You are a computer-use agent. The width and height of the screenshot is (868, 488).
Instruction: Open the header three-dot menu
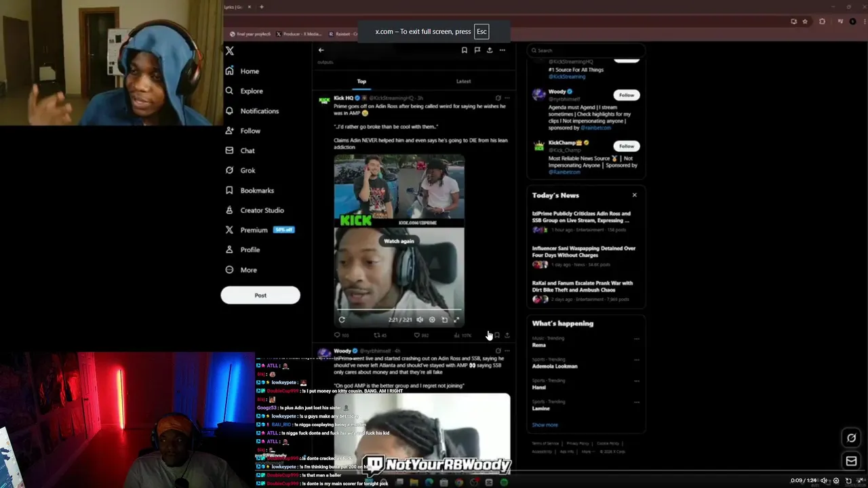tap(502, 50)
